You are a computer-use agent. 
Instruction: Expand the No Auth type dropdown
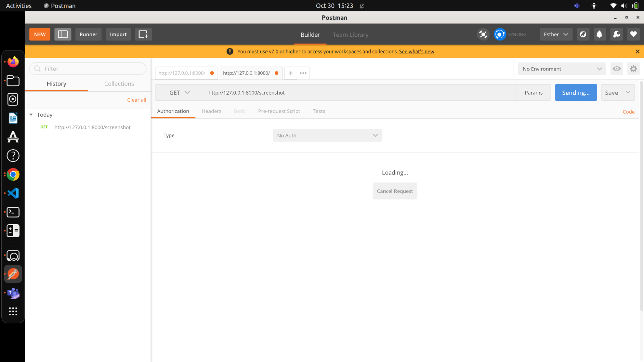(327, 135)
